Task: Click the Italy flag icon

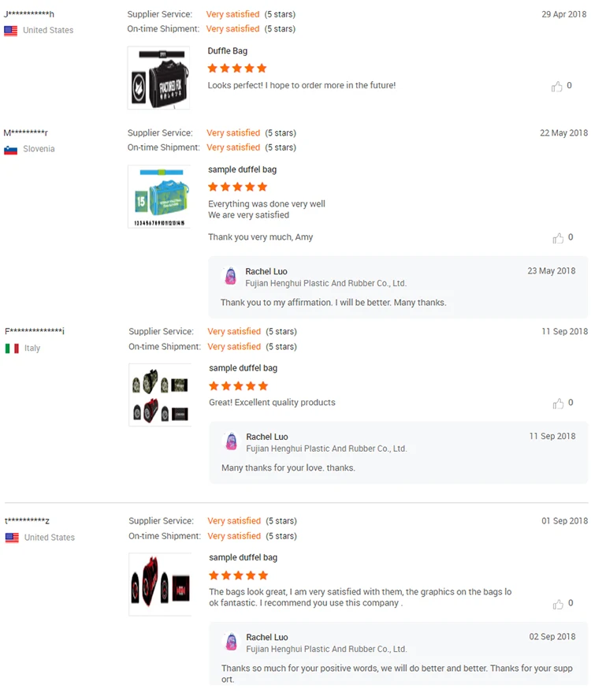Action: click(x=12, y=348)
